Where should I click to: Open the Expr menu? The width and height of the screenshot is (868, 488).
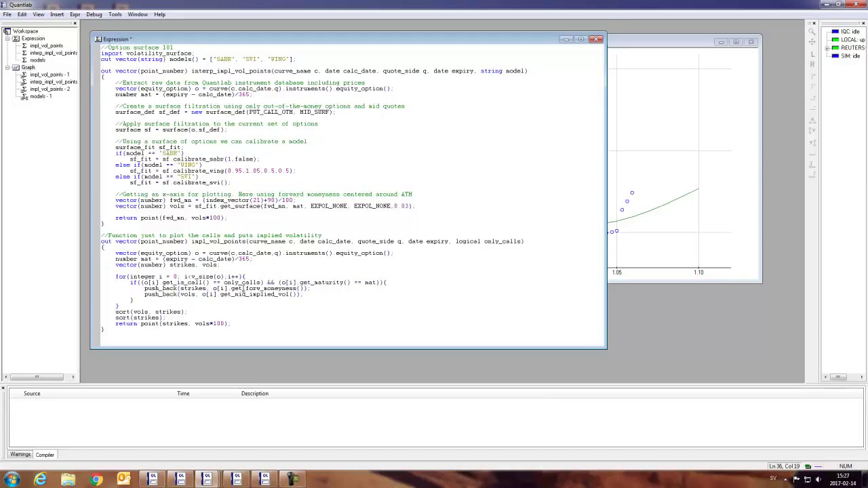pyautogui.click(x=75, y=14)
